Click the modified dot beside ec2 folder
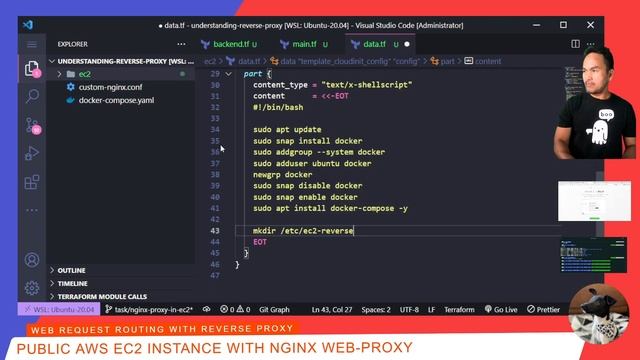Screen dimensions: 640x360 tap(182, 74)
